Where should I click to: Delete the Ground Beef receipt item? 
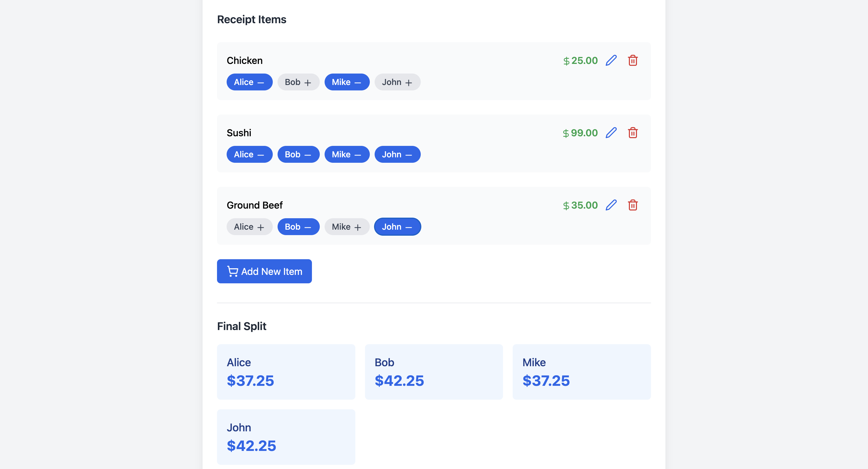[633, 205]
